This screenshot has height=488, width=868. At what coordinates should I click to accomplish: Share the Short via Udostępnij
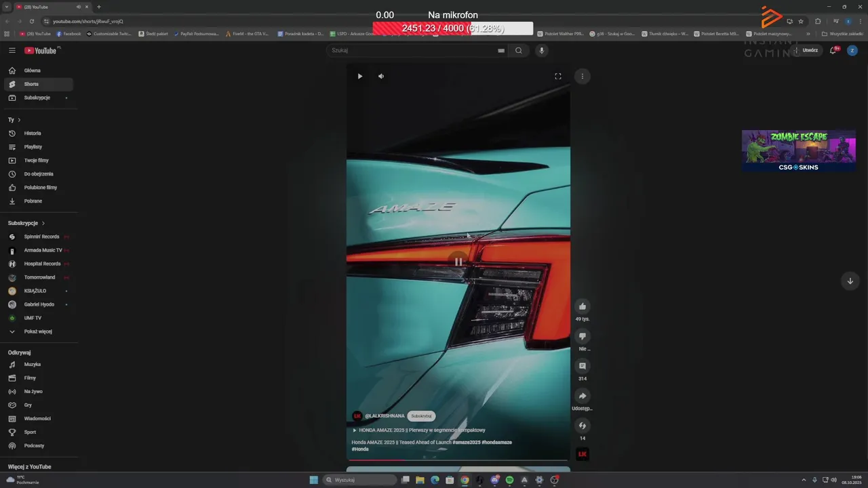pyautogui.click(x=582, y=396)
